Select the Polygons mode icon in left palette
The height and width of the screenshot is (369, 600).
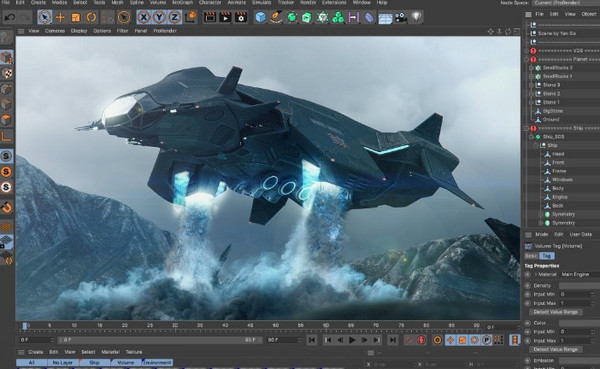coord(7,120)
